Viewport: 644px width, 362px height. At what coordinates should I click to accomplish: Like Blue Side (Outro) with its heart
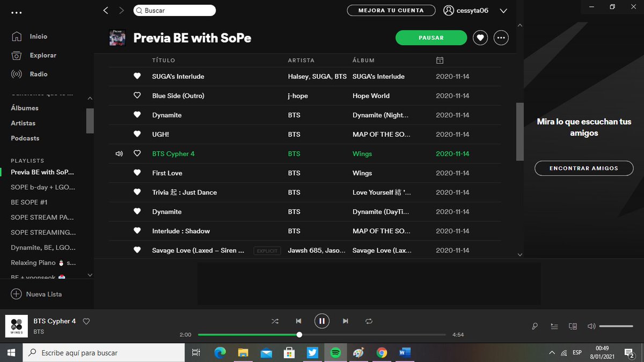click(137, 95)
